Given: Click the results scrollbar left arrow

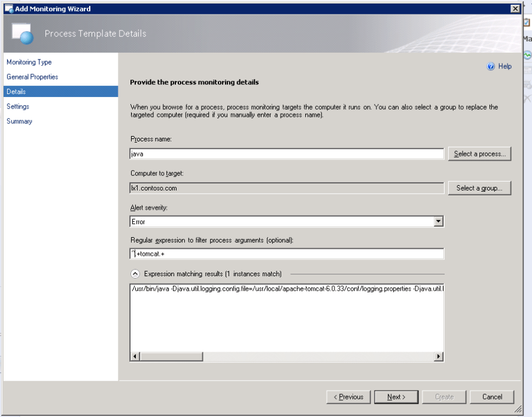Looking at the screenshot, I should coord(135,356).
